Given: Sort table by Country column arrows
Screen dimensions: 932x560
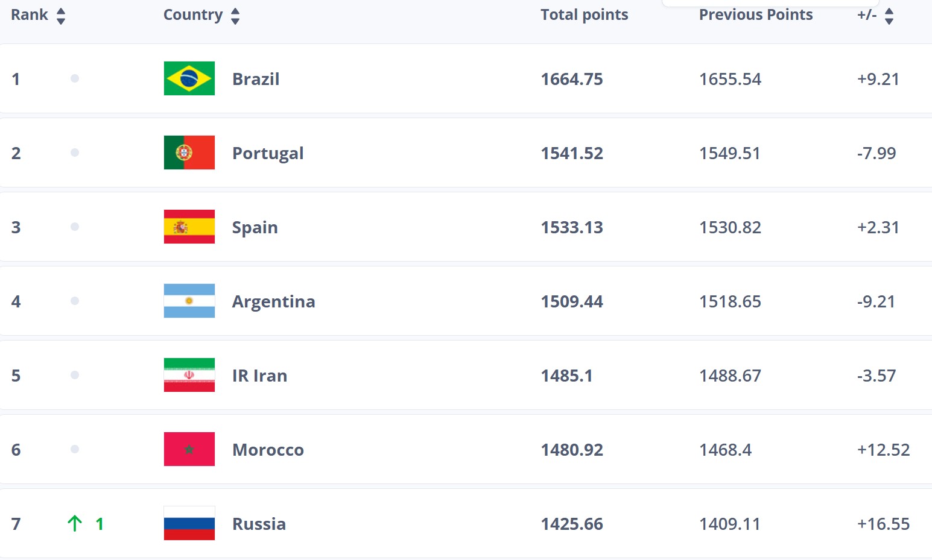Looking at the screenshot, I should pos(235,16).
